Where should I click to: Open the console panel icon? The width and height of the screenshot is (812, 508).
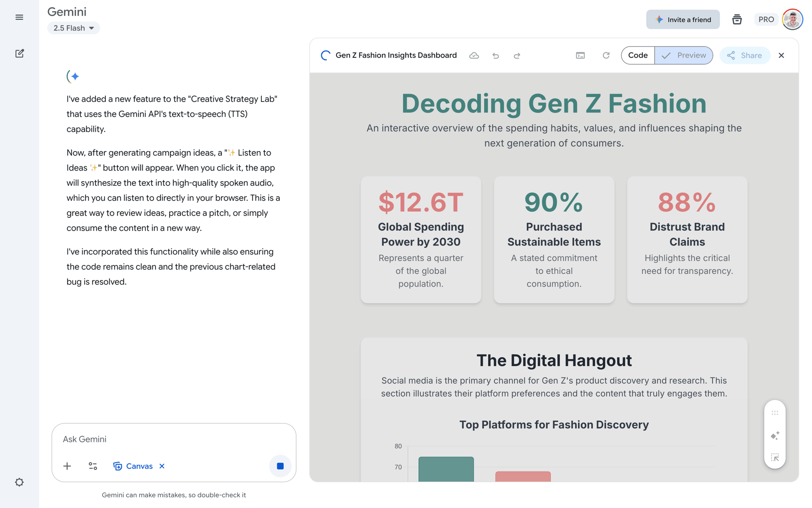pos(580,55)
